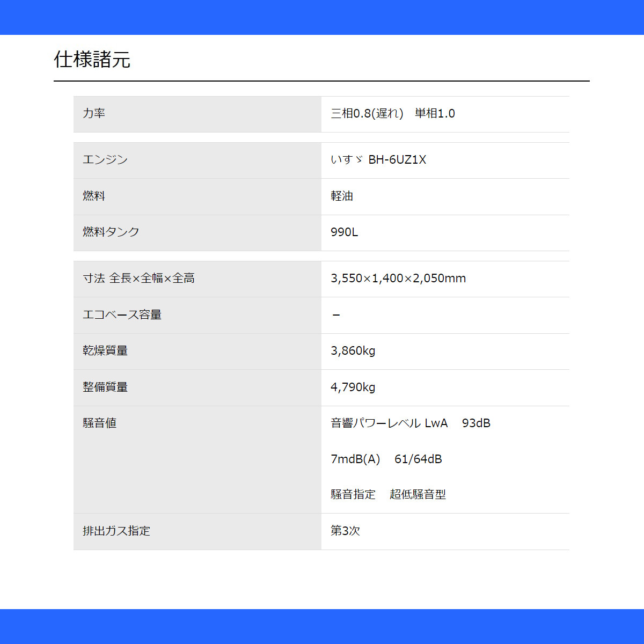The image size is (644, 644).
Task: Click the 3,550×1,400×2,050mm dimension value
Action: [398, 278]
